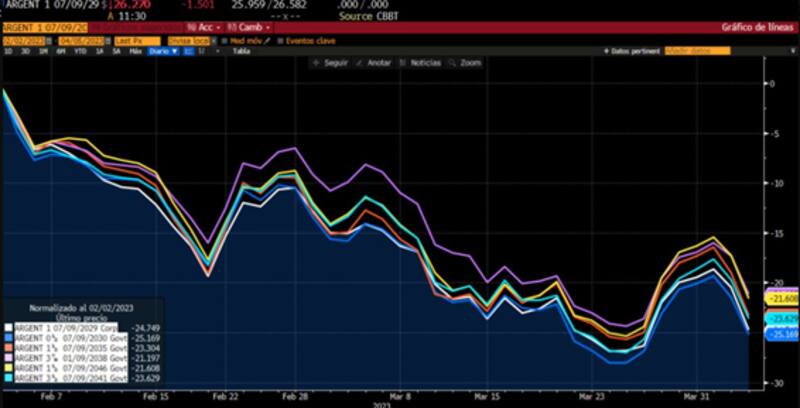Select the Anotar pencil tool
Image resolution: width=800 pixels, height=408 pixels.
[x=359, y=62]
